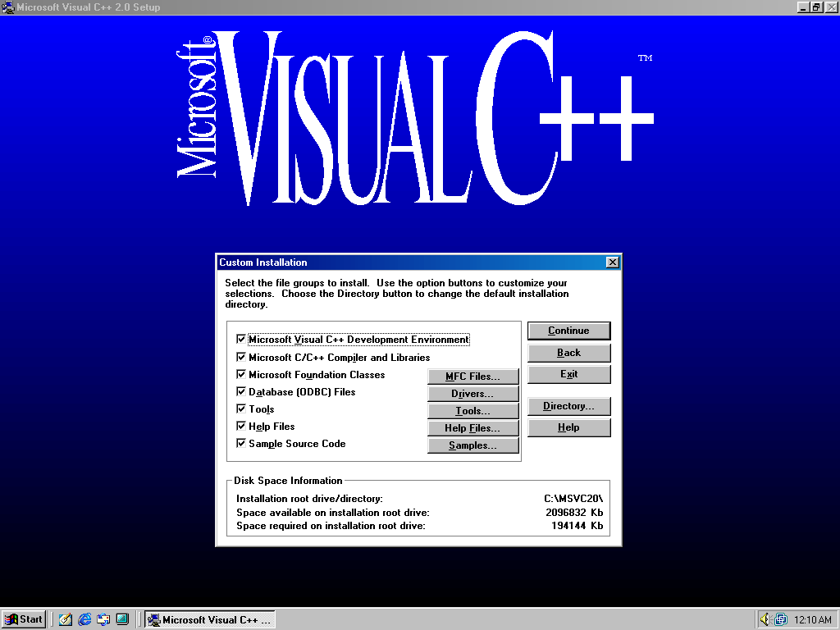Open the Samples options
840x630 pixels.
(x=473, y=445)
